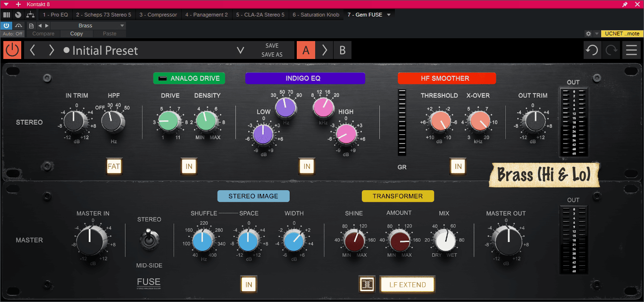Expand the Initial Preset list chevron
The height and width of the screenshot is (302, 644).
(x=240, y=50)
